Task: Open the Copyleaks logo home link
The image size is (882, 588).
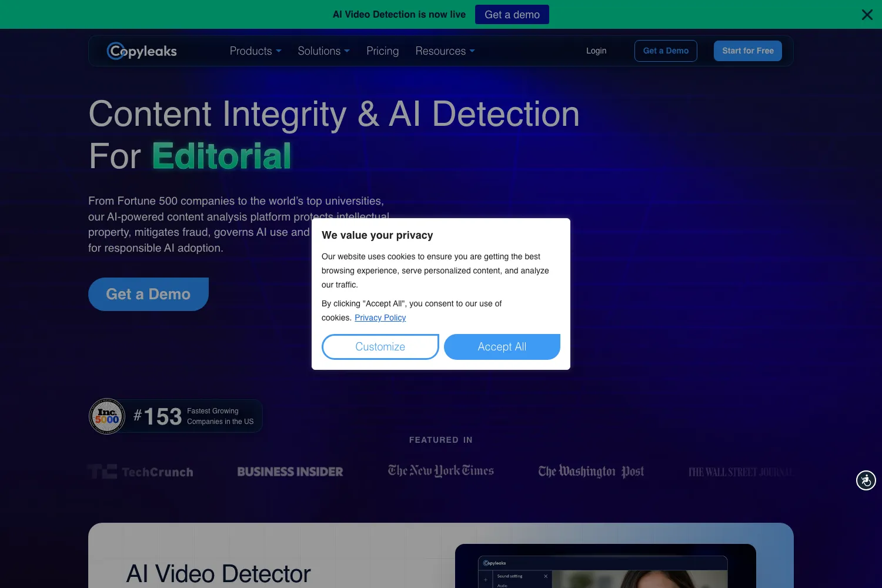Action: tap(142, 51)
